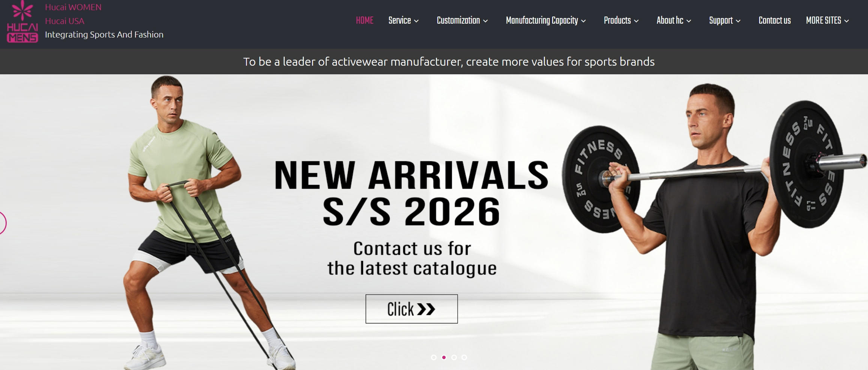
Task: Open the Contact us page
Action: [x=775, y=20]
